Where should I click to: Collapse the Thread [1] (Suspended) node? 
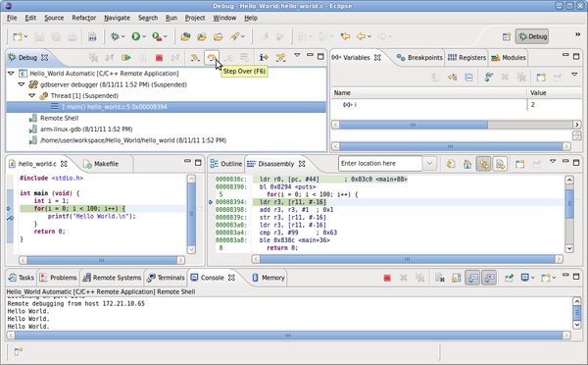click(32, 96)
